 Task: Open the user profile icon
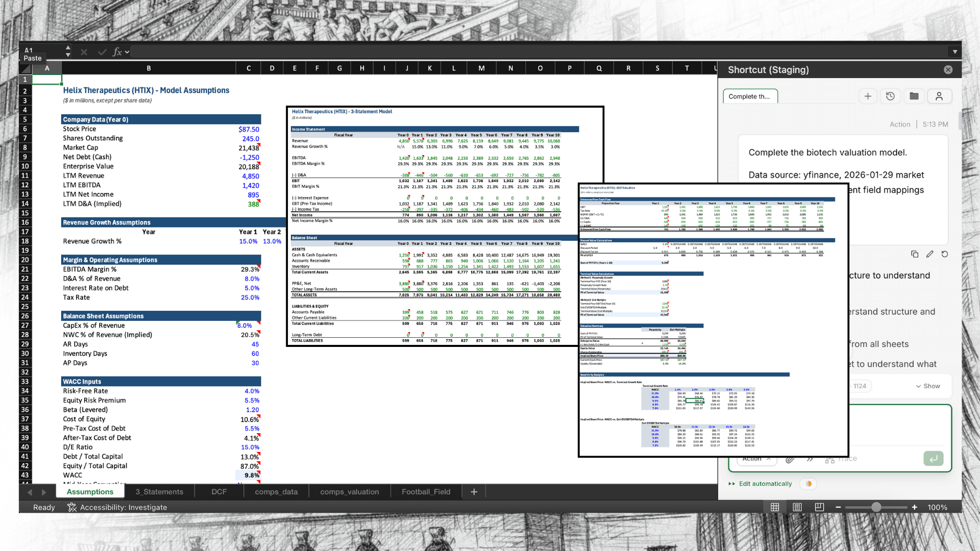click(939, 96)
